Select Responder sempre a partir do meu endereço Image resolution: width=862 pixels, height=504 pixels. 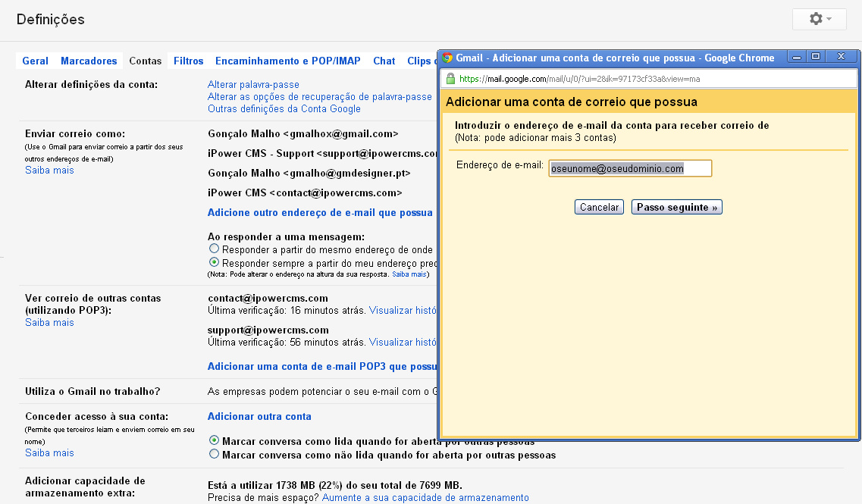214,262
